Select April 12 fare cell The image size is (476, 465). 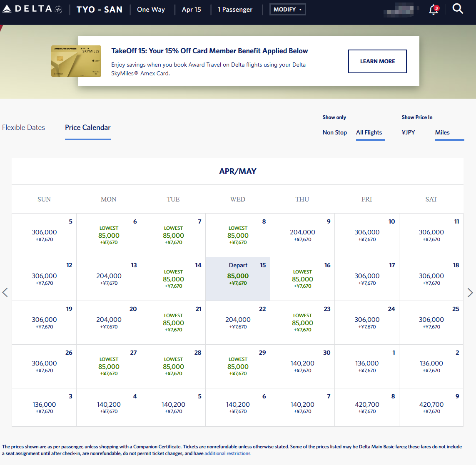coord(44,279)
